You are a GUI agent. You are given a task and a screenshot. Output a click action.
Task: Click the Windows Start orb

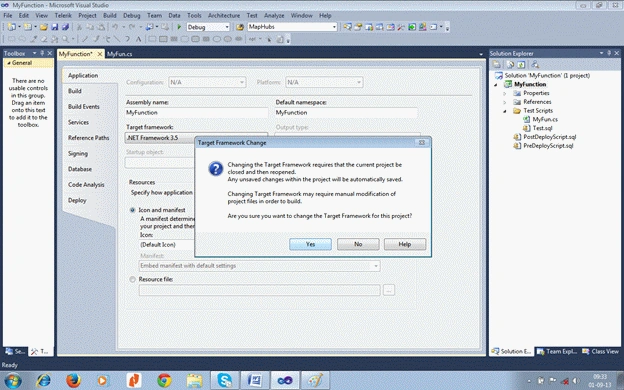click(x=13, y=380)
